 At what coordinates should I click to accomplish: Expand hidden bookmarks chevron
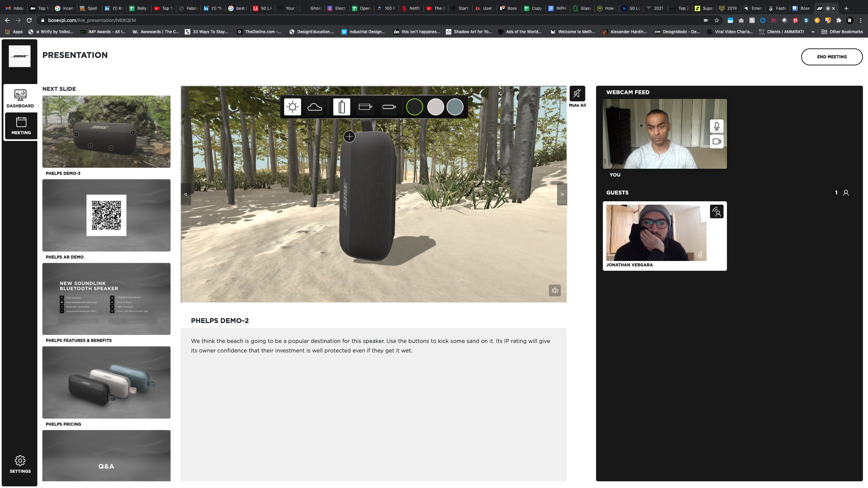[x=813, y=32]
